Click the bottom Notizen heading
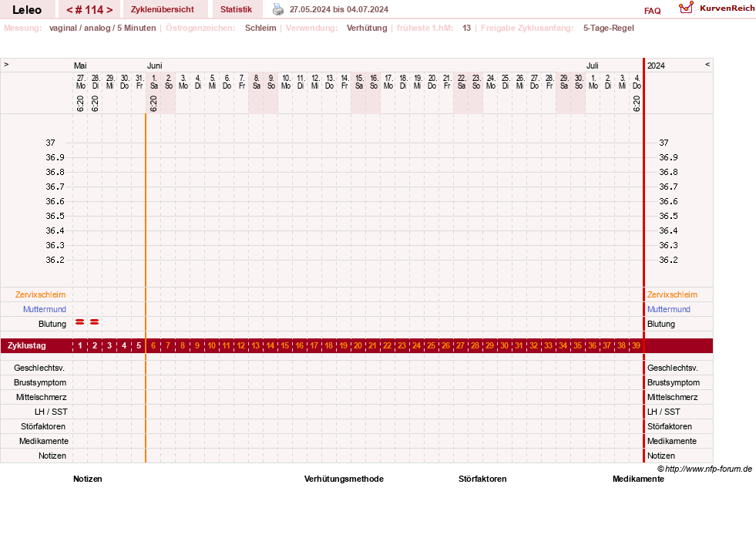The width and height of the screenshot is (756, 555). 88,479
